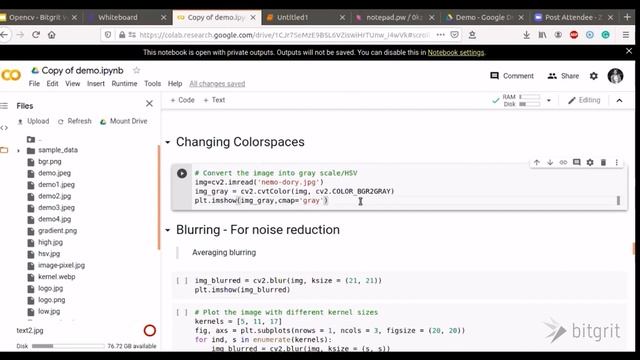Navigate back in browser

click(4, 35)
